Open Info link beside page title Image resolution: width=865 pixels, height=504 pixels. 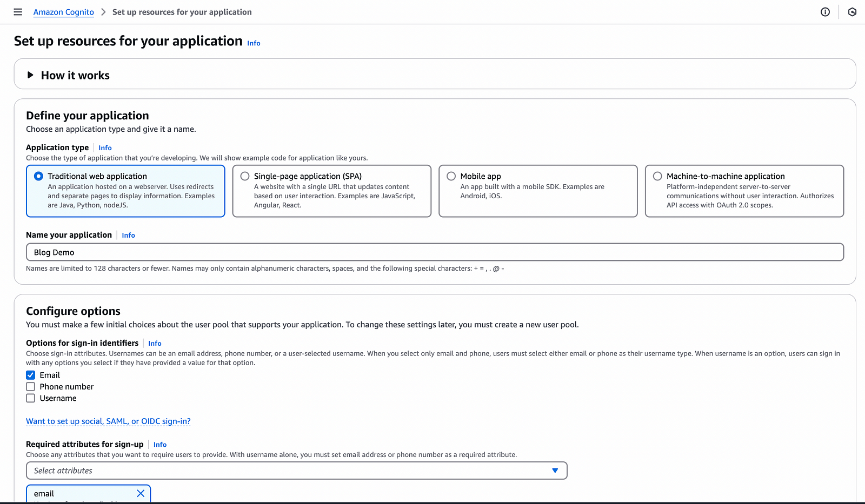tap(254, 43)
